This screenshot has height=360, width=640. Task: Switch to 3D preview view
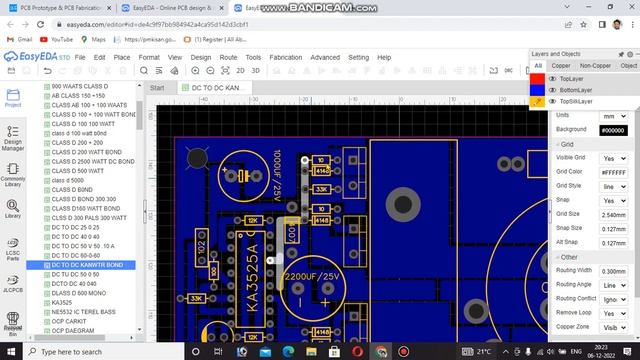pyautogui.click(x=256, y=71)
